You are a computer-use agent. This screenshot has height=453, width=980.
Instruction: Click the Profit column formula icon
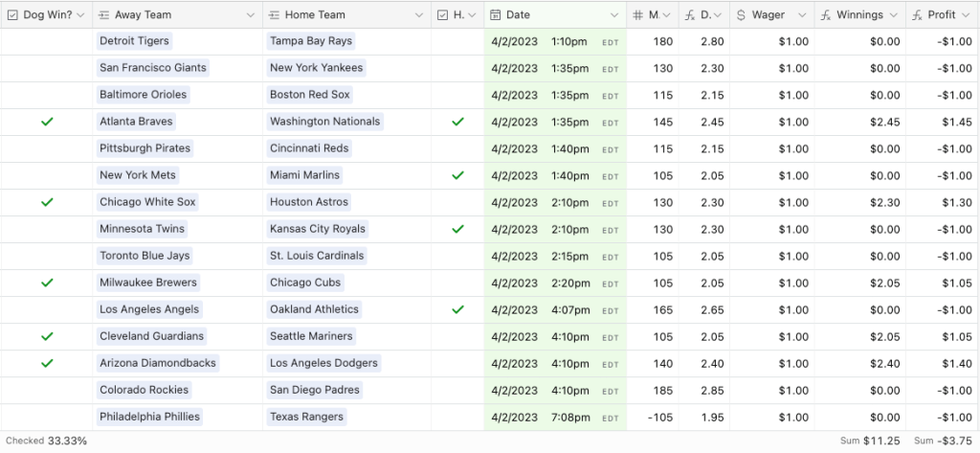[x=919, y=15]
